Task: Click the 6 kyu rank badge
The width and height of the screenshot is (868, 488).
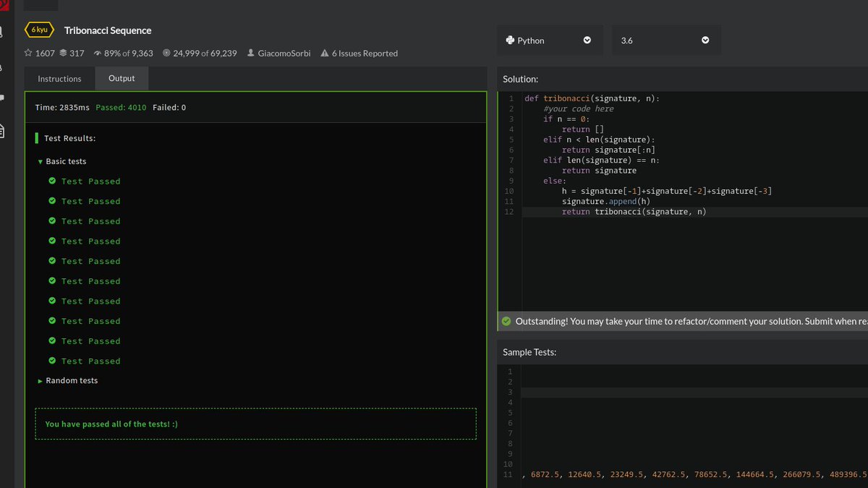Action: point(39,30)
